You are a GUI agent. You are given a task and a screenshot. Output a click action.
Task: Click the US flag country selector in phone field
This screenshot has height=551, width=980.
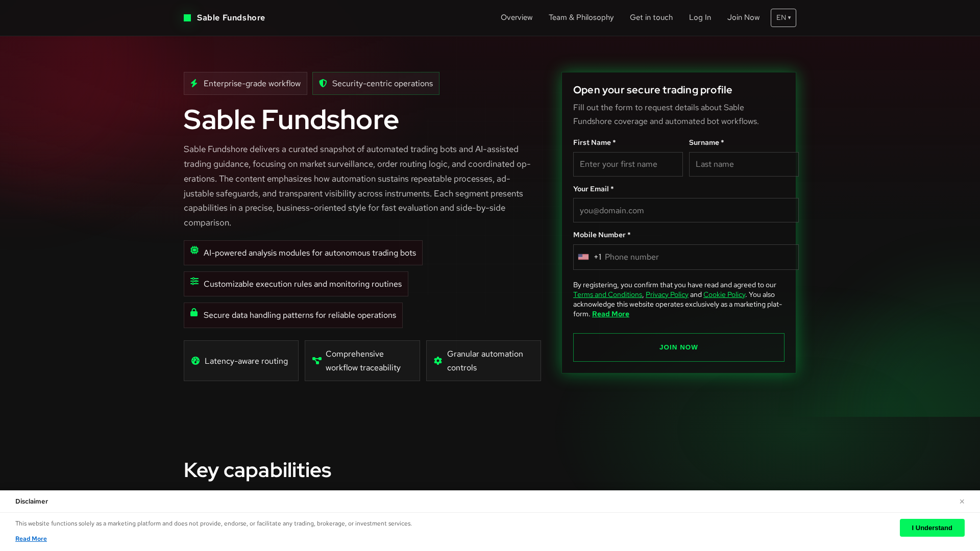click(583, 257)
